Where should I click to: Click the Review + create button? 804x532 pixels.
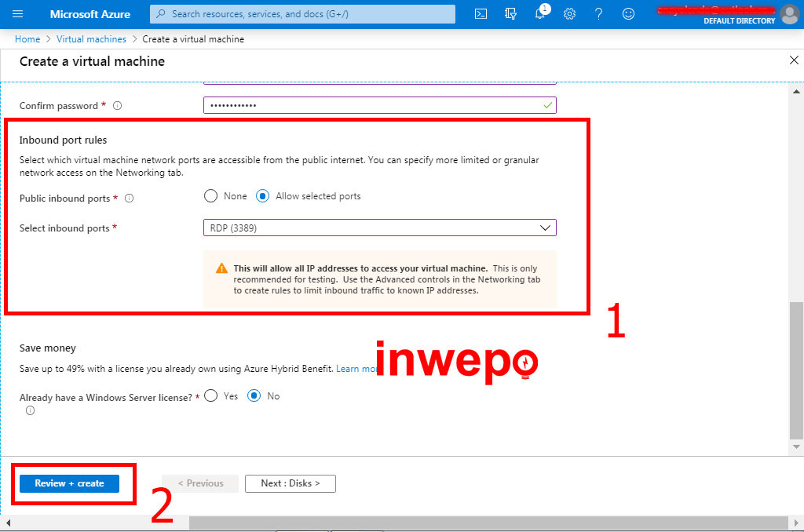pos(69,483)
